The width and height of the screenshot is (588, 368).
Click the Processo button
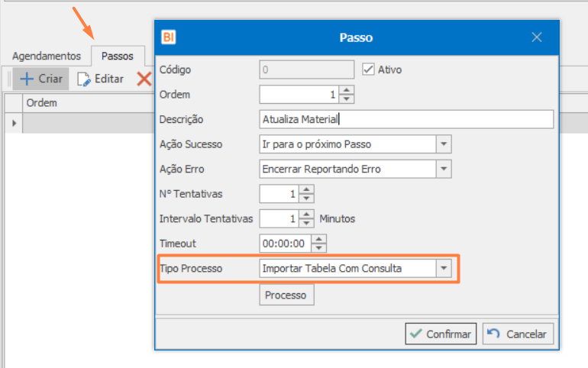coord(286,295)
